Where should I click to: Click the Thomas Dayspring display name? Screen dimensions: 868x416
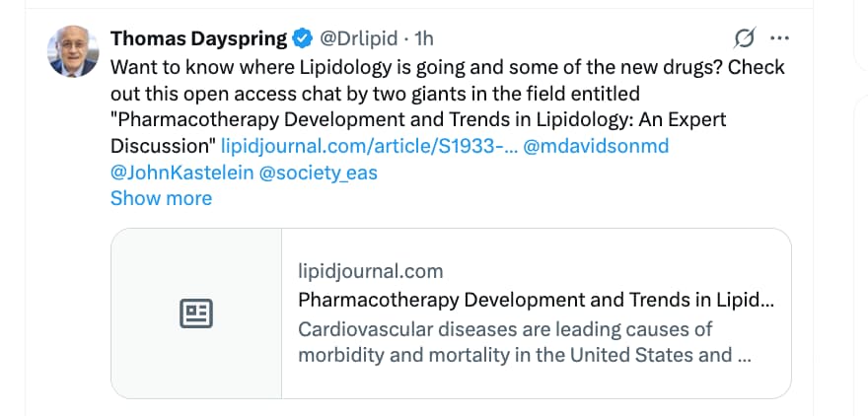pos(198,39)
